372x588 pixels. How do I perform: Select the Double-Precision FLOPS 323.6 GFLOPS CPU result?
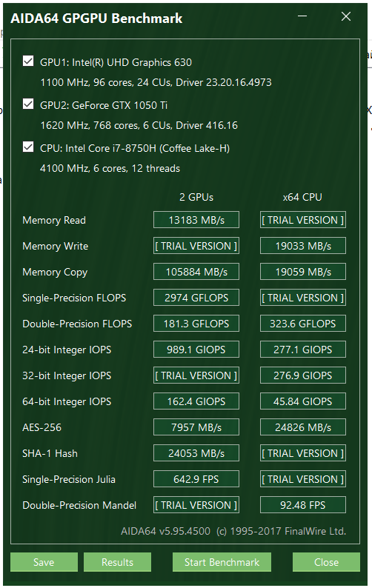click(x=303, y=324)
